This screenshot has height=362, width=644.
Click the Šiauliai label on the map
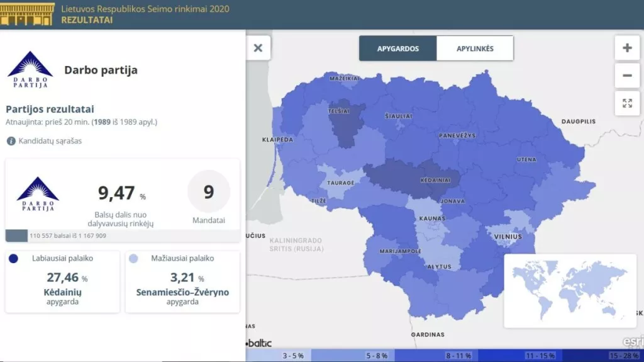(398, 116)
